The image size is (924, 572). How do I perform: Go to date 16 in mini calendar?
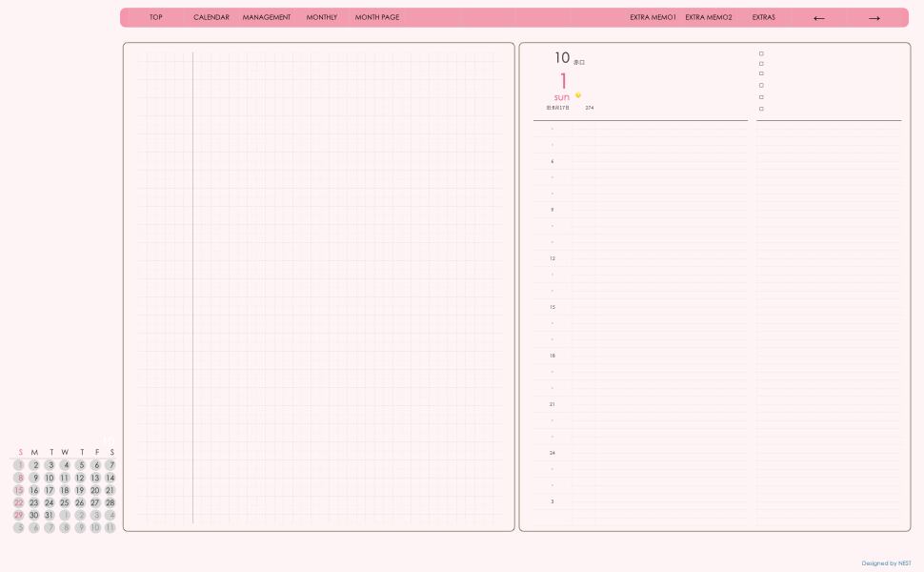point(34,490)
